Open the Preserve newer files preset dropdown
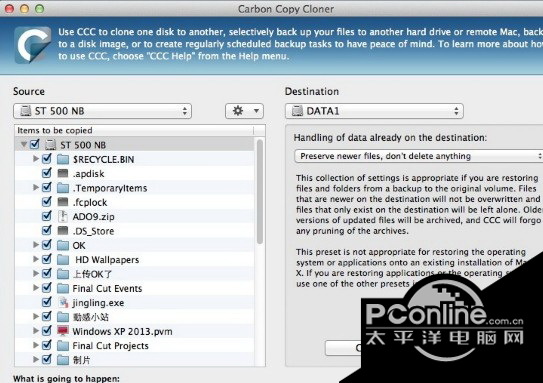Viewport: 543px width, 383px height. (x=419, y=156)
